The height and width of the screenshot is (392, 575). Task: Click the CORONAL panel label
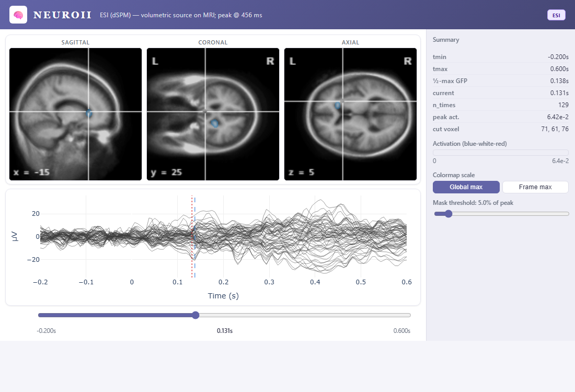(x=213, y=42)
